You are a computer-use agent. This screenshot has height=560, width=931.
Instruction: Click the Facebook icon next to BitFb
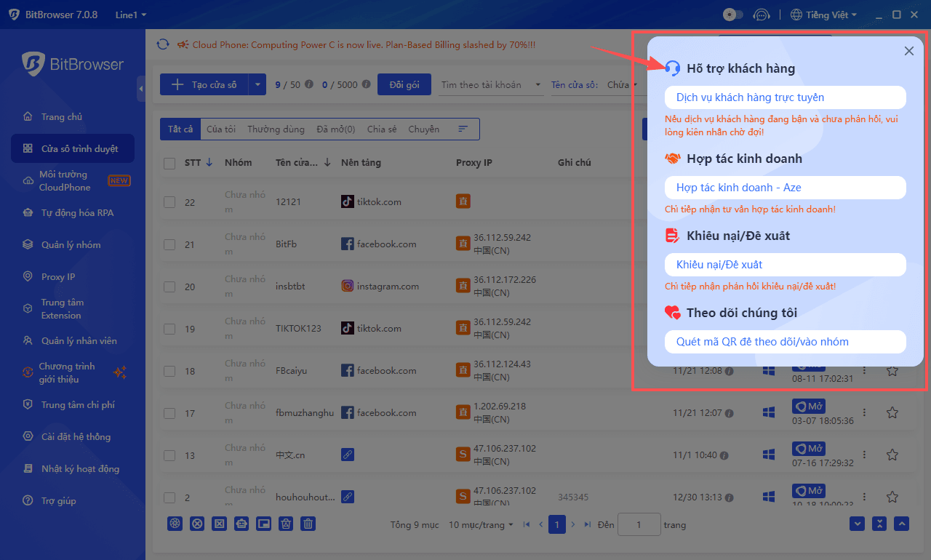tap(348, 244)
